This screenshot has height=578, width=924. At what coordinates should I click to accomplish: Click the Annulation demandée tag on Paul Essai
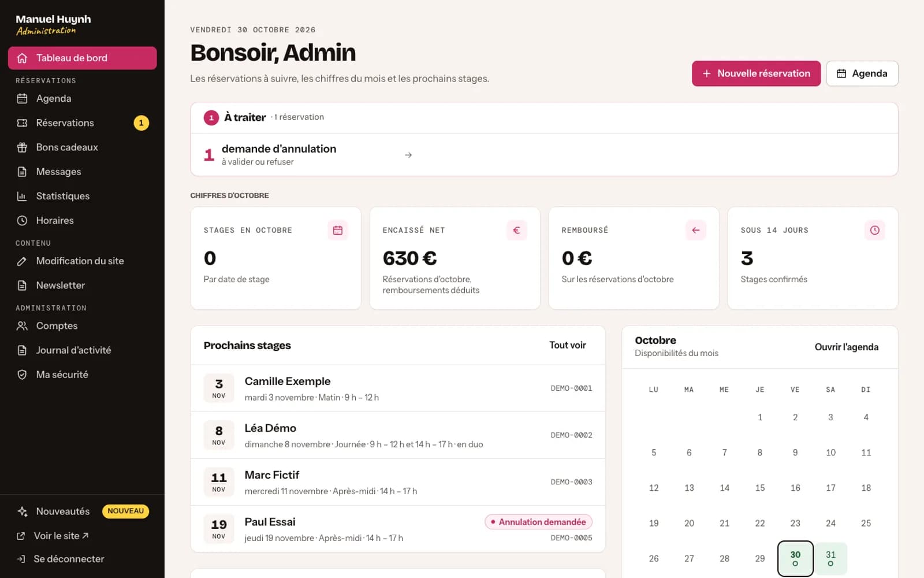click(538, 522)
